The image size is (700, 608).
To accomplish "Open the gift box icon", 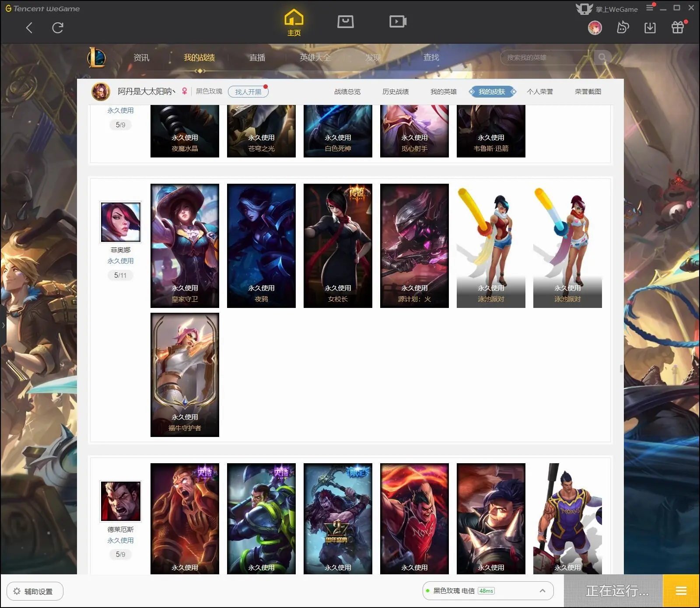I will [678, 28].
